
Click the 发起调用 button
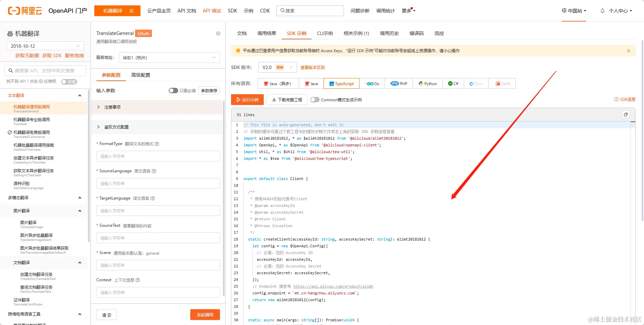point(205,315)
